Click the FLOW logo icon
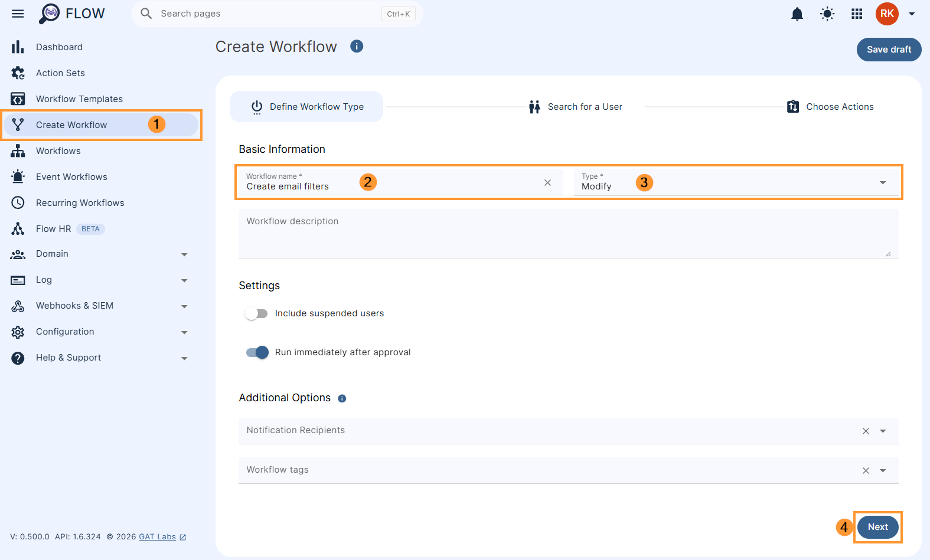930x560 pixels. [50, 14]
